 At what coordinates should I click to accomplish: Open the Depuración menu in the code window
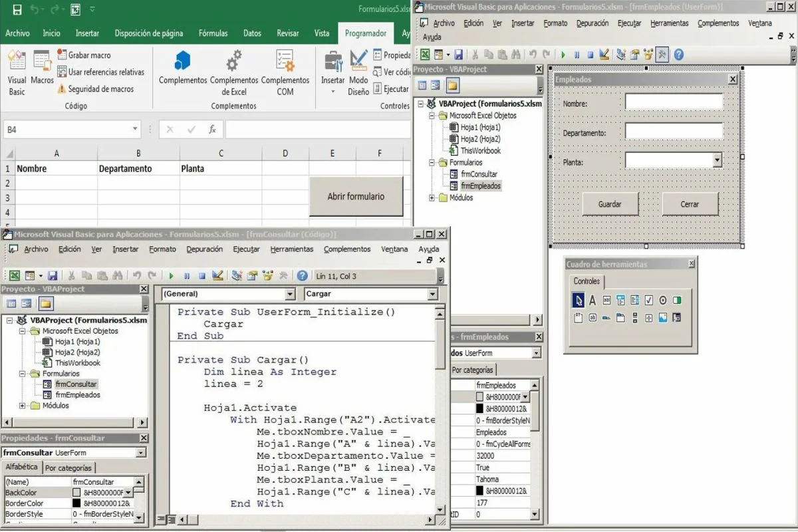coord(204,249)
